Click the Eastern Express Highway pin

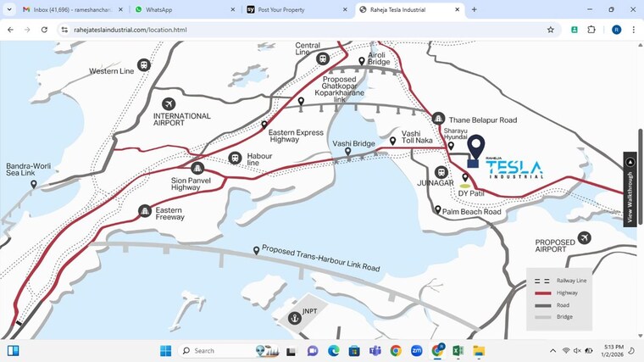coord(264,125)
